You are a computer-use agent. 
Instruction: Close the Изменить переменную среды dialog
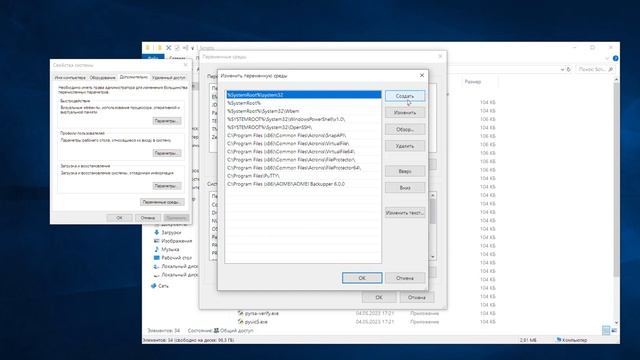pos(422,76)
